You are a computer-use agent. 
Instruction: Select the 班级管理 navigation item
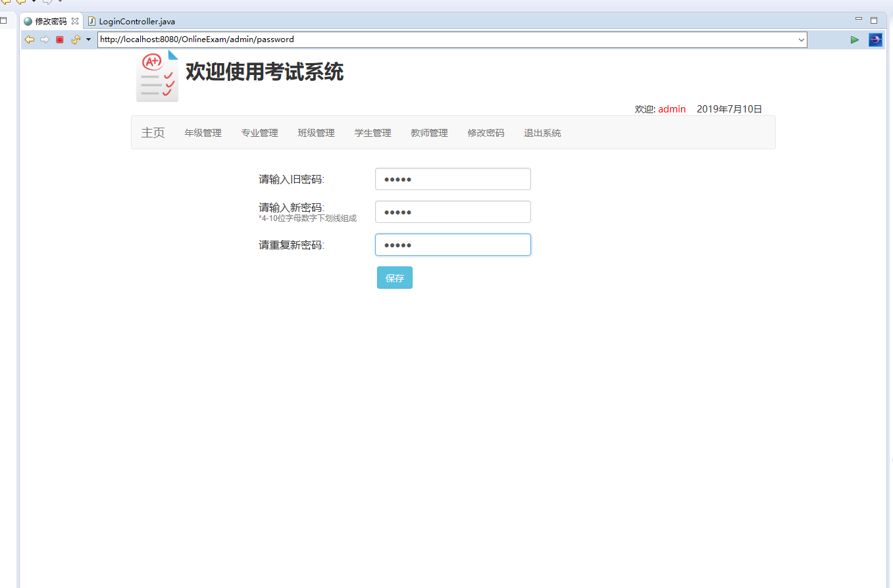coord(316,132)
